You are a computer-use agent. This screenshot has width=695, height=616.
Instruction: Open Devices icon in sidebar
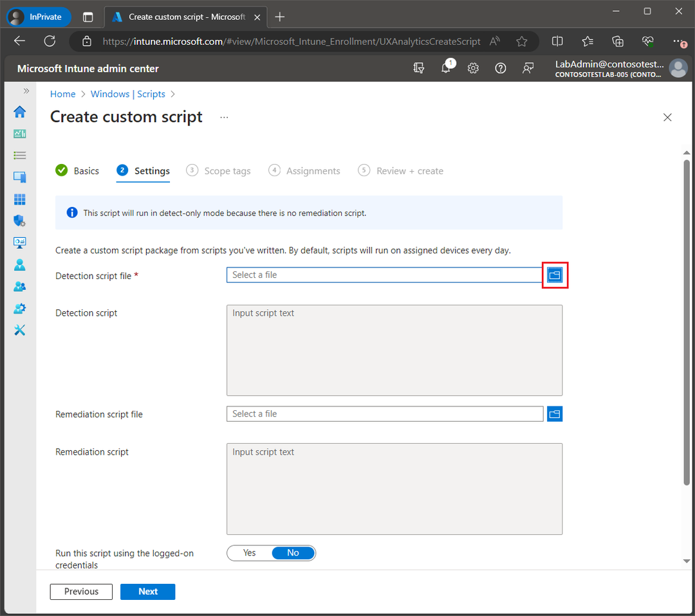pyautogui.click(x=19, y=177)
